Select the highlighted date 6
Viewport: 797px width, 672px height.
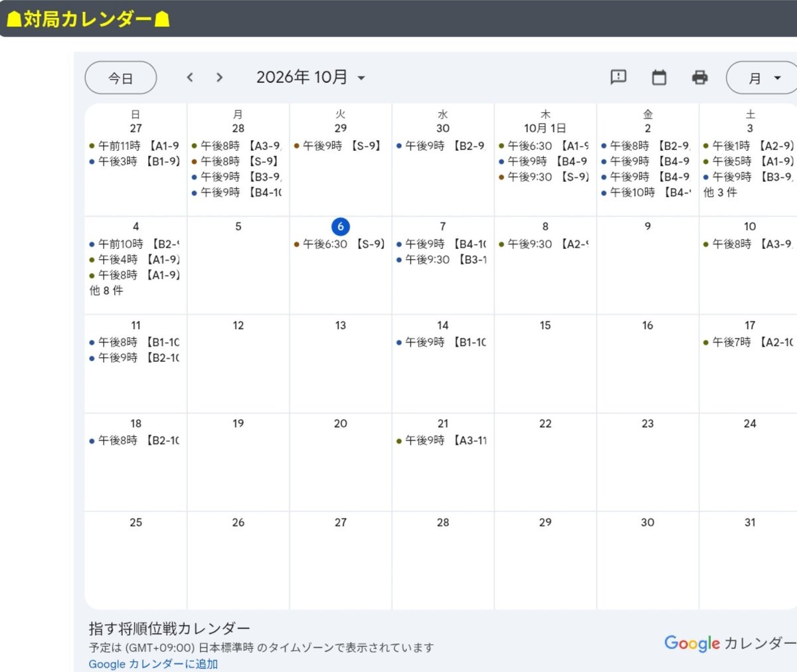click(340, 226)
